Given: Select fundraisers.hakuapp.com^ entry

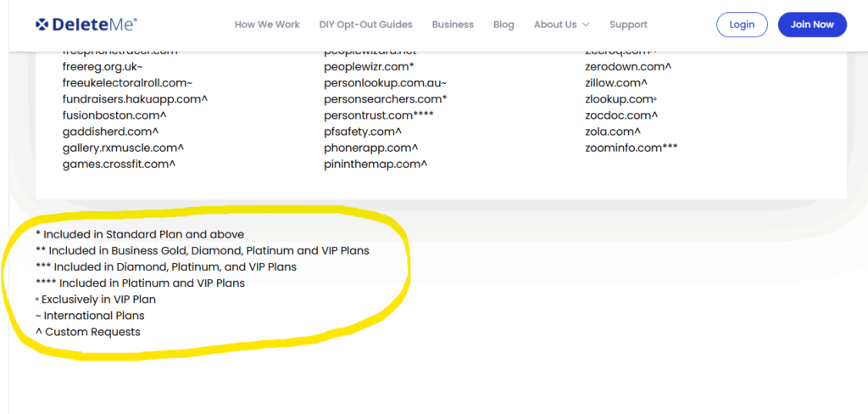Looking at the screenshot, I should 135,99.
